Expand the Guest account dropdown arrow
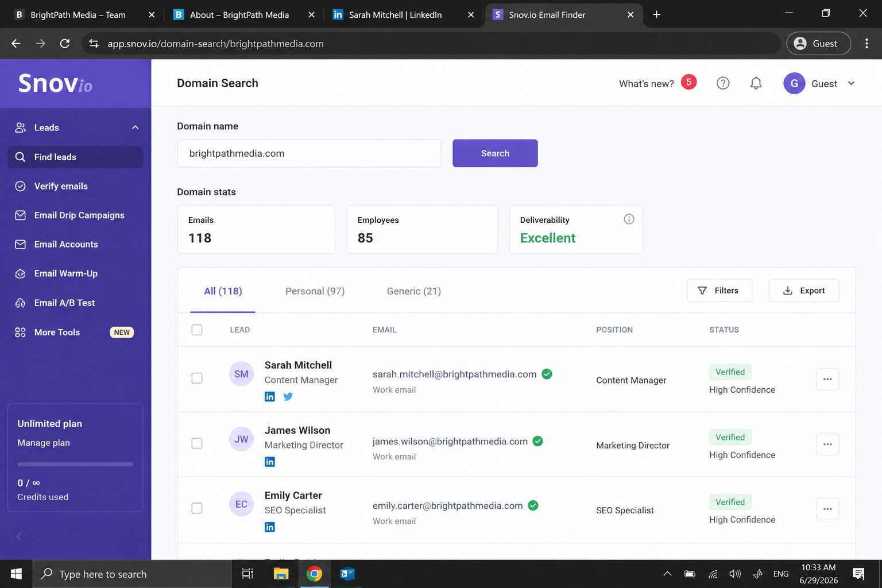The height and width of the screenshot is (588, 882). tap(851, 83)
